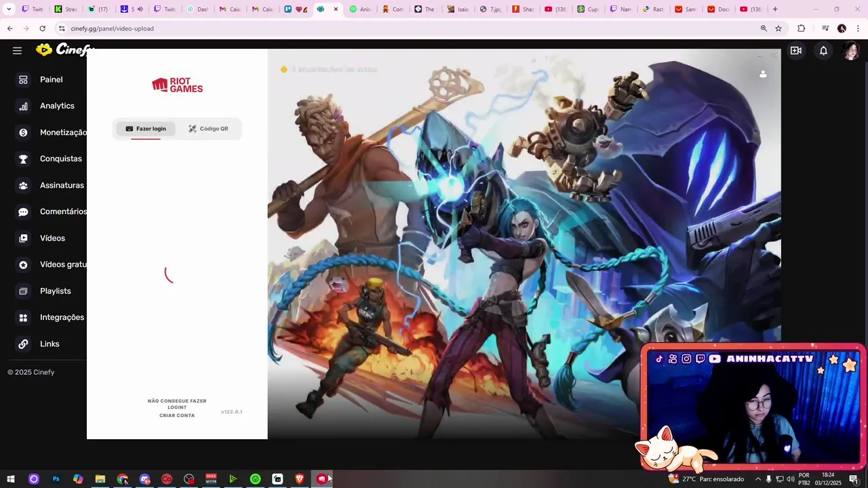The image size is (868, 488).
Task: Open the Chrome three-dot menu
Action: (859, 28)
